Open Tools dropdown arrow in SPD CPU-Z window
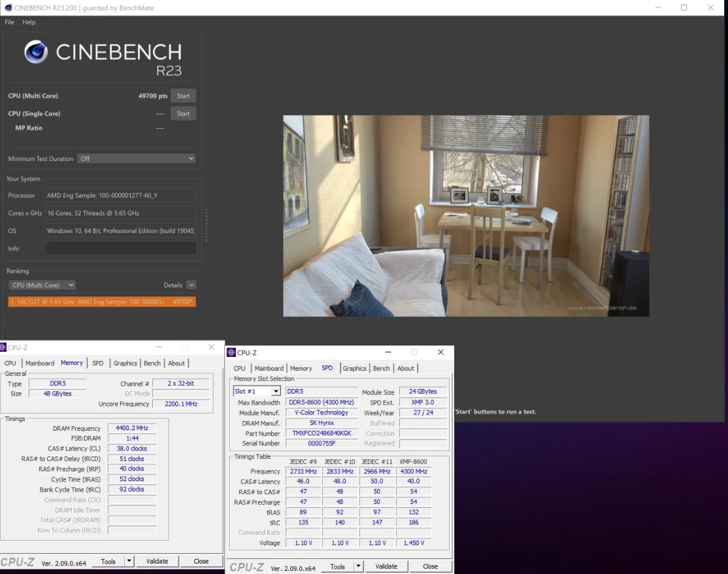728x574 pixels. pos(358,567)
